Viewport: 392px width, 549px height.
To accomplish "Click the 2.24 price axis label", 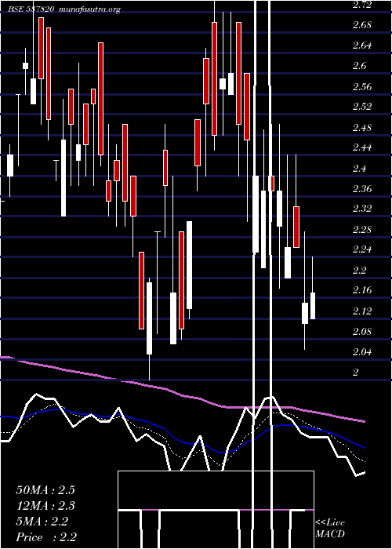I will coord(362,250).
